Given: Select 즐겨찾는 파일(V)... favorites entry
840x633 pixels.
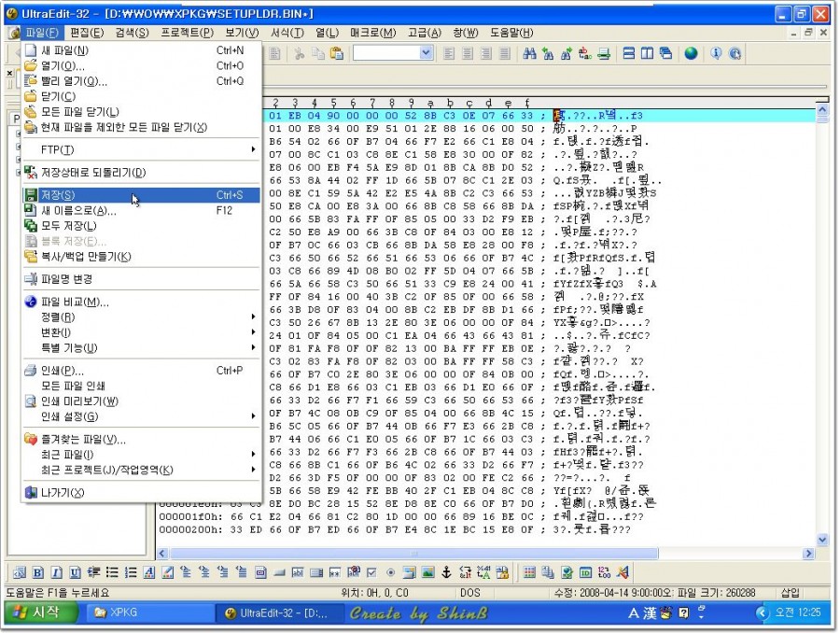Looking at the screenshot, I should pyautogui.click(x=142, y=440).
